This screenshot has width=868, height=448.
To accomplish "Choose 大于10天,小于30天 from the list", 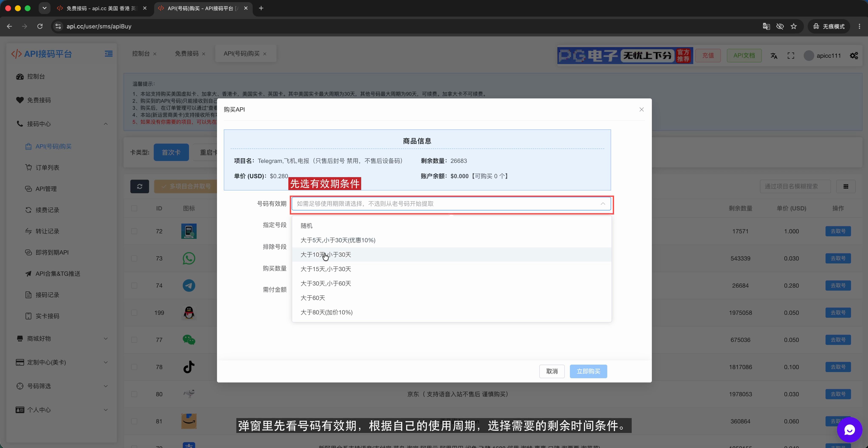I will 452,255.
